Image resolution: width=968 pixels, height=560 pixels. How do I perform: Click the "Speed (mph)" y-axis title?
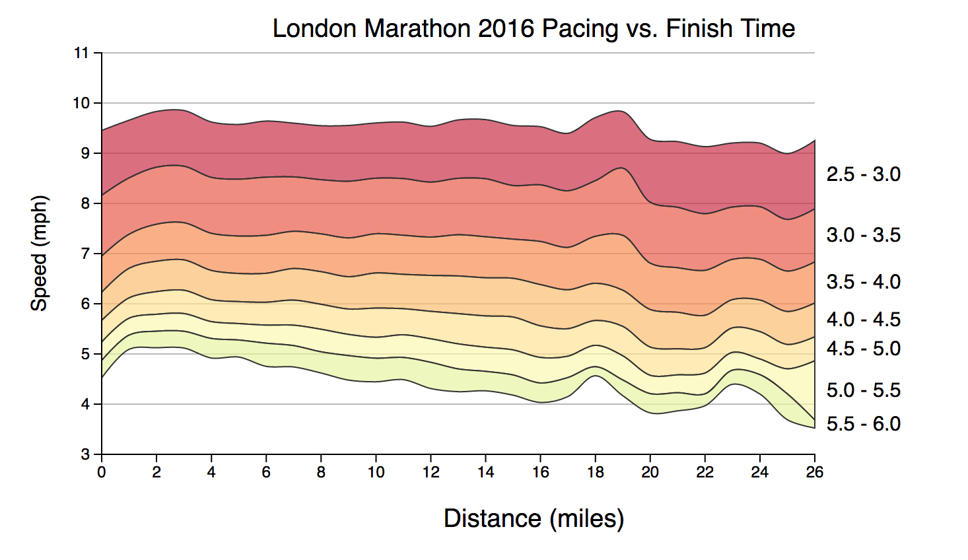tap(40, 253)
